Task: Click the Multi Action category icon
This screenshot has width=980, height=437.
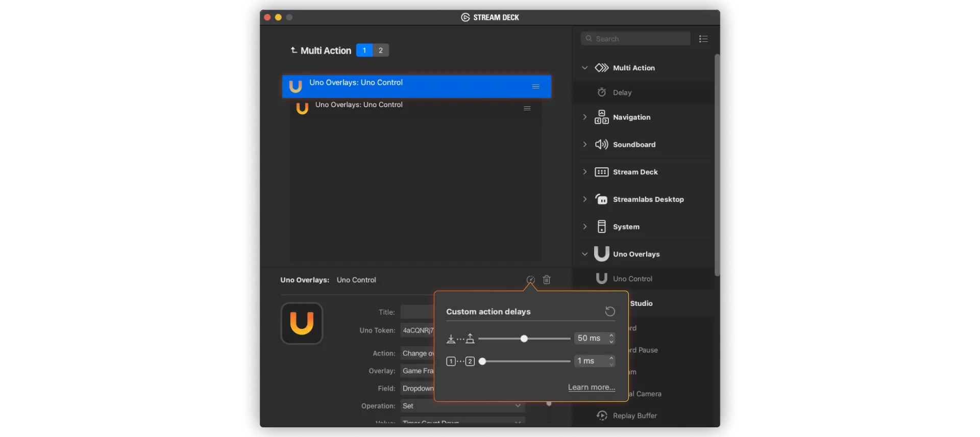Action: click(602, 68)
